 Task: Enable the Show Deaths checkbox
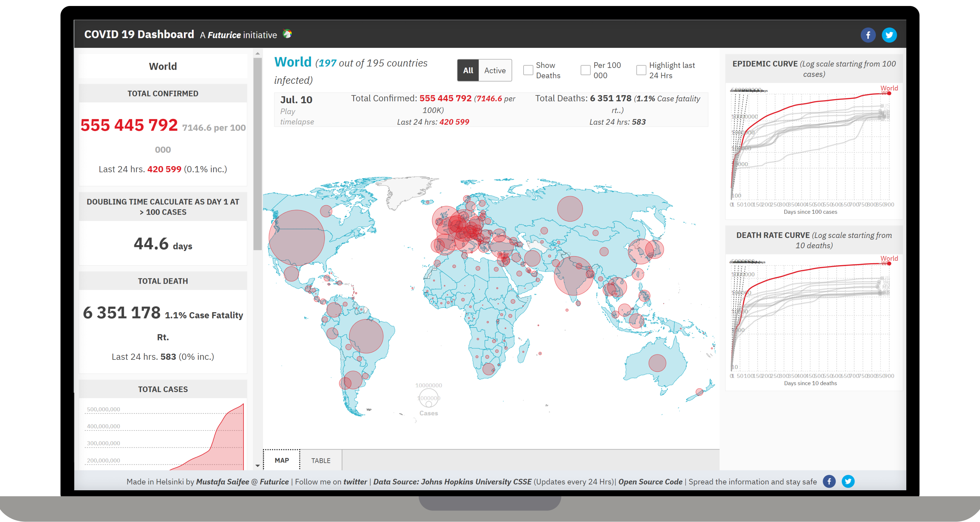coord(528,70)
